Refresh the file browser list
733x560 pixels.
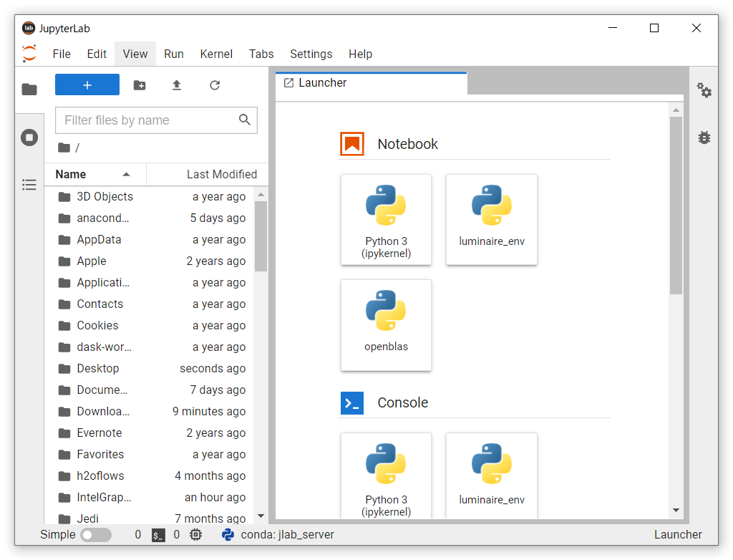(215, 85)
